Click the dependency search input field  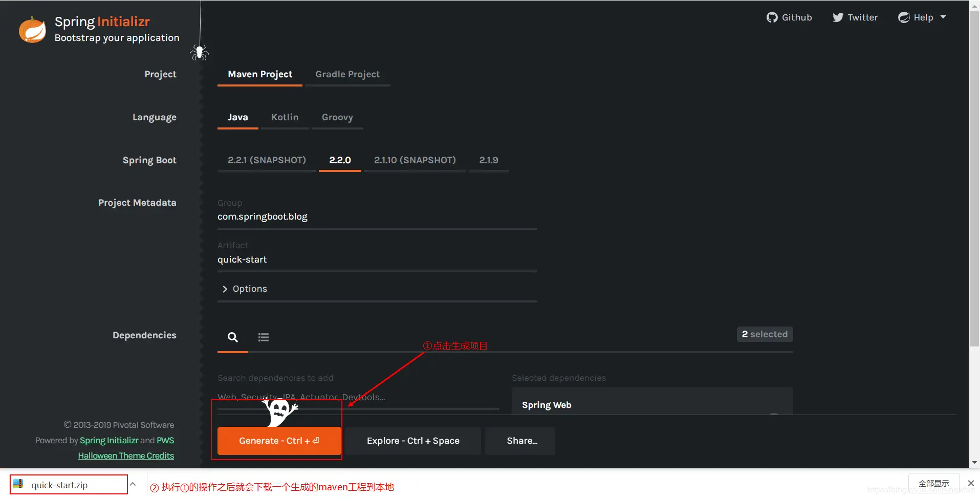pos(358,397)
